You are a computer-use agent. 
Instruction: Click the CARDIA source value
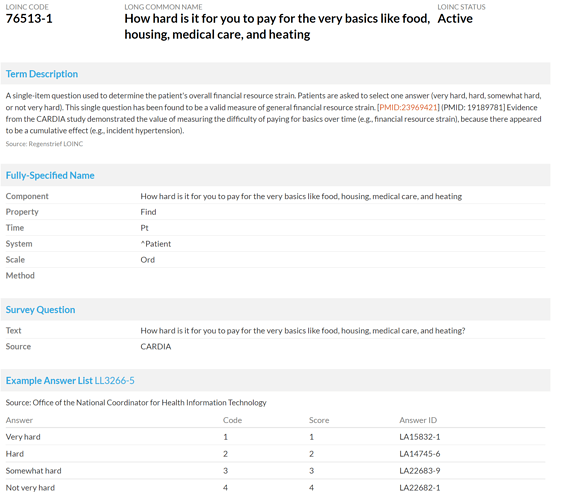point(156,346)
